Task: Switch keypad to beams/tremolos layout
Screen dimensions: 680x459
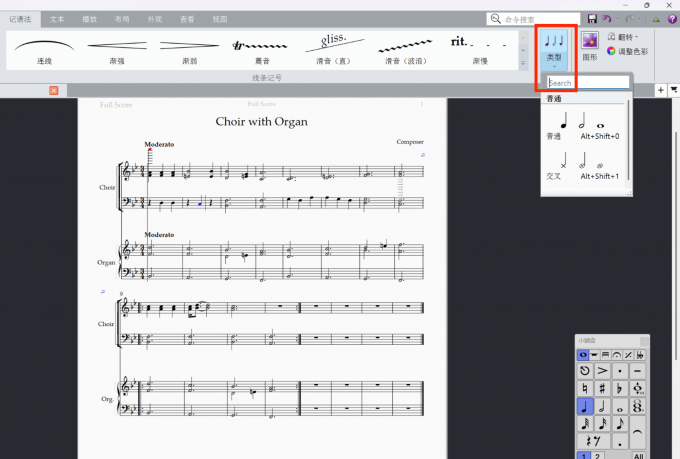Action: pyautogui.click(x=605, y=355)
